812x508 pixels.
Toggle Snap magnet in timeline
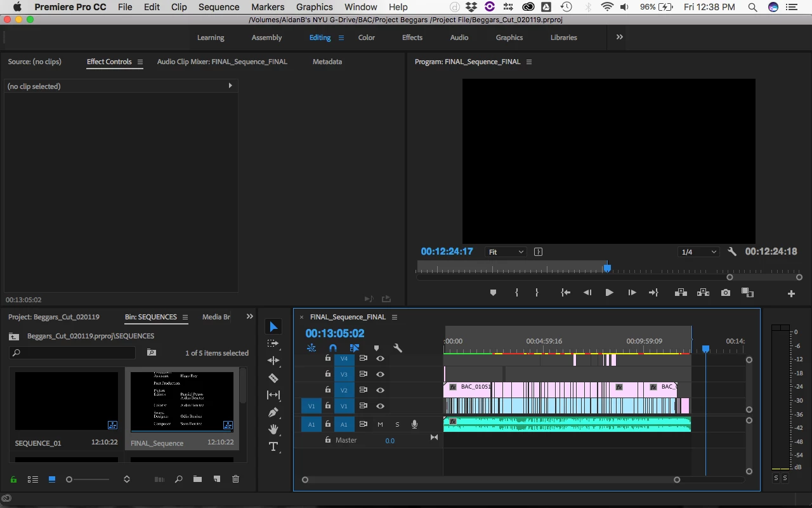[333, 348]
